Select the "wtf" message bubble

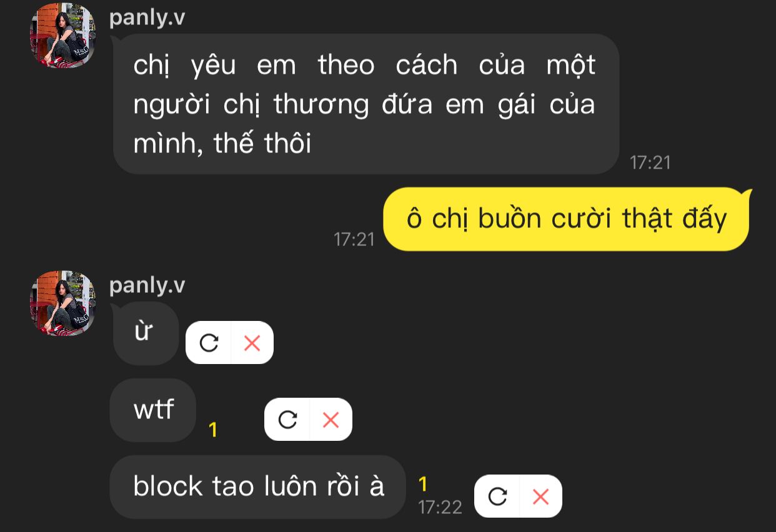click(153, 410)
